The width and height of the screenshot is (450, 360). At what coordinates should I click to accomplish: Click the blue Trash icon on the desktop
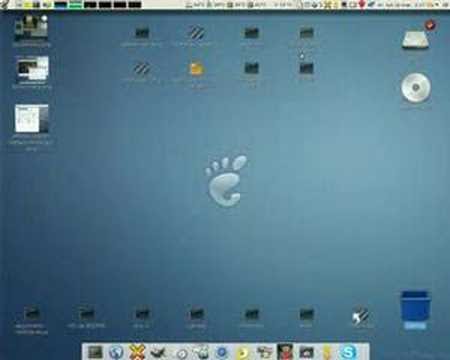click(x=415, y=306)
